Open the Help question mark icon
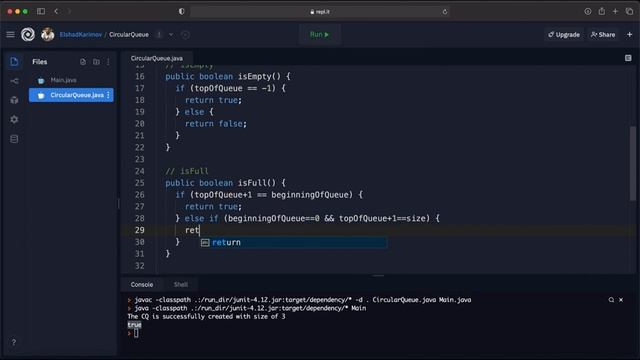This screenshot has width=640, height=360. click(x=13, y=342)
